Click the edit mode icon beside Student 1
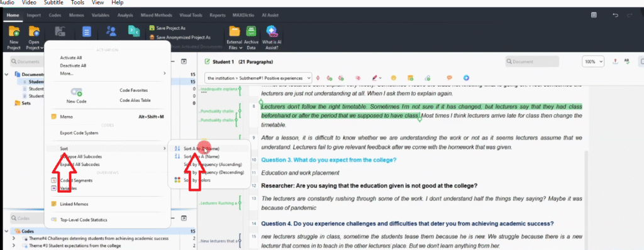This screenshot has width=644, height=250. tap(207, 62)
